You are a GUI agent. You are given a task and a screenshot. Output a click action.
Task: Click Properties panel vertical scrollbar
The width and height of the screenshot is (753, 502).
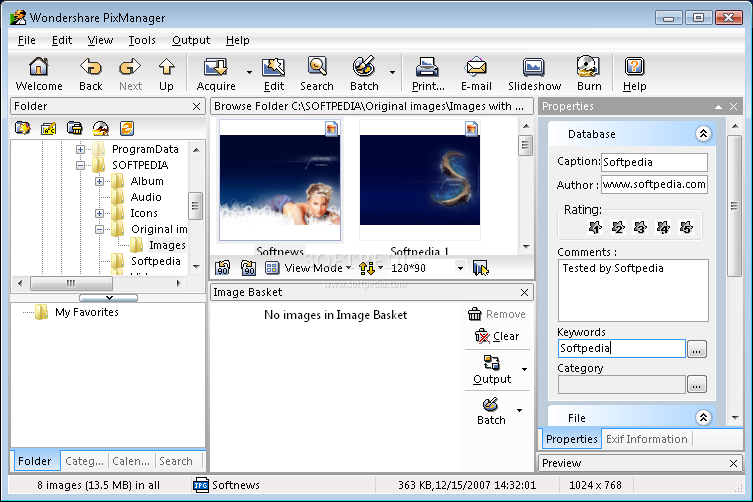734,206
